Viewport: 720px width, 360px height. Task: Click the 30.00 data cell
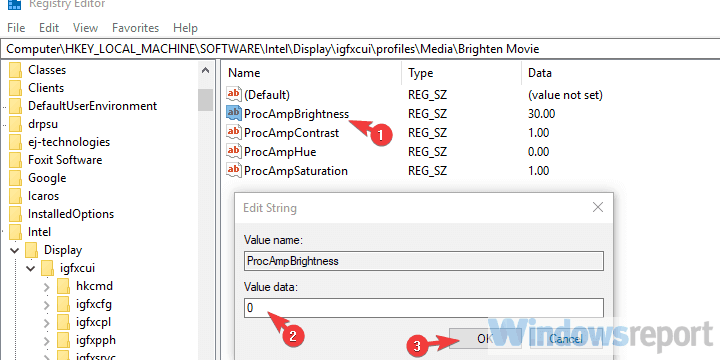(542, 113)
